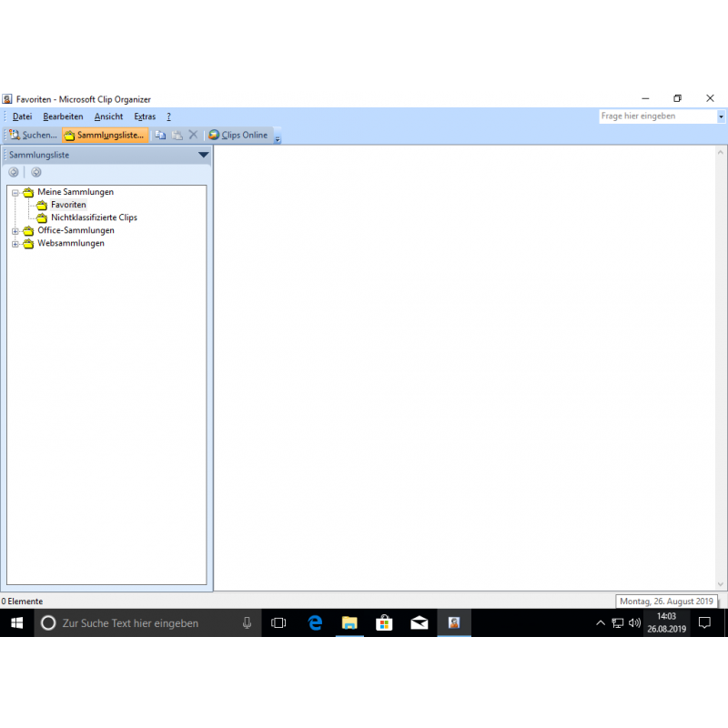Click the Copy icon in toolbar
The height and width of the screenshot is (728, 728).
pyautogui.click(x=160, y=135)
